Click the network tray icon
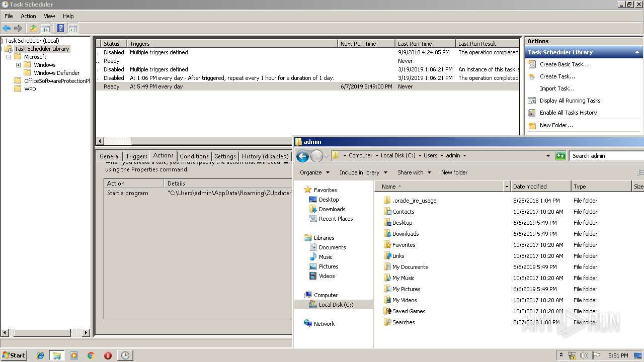 click(573, 355)
